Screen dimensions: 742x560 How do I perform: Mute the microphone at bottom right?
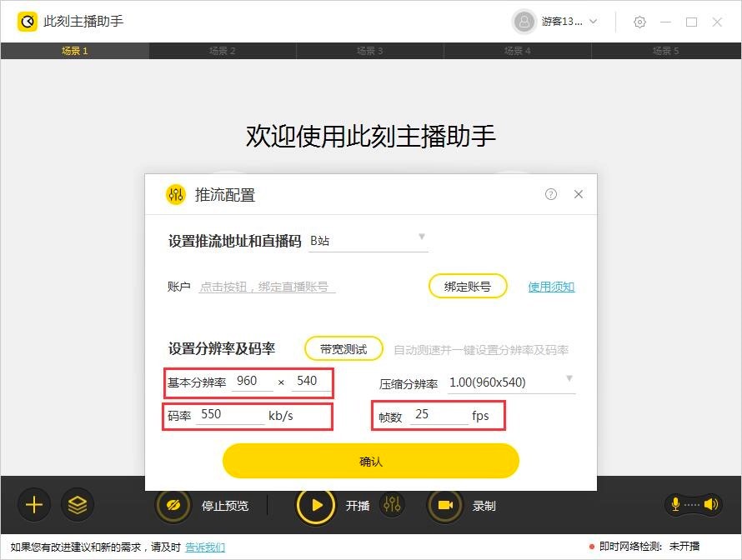point(675,504)
